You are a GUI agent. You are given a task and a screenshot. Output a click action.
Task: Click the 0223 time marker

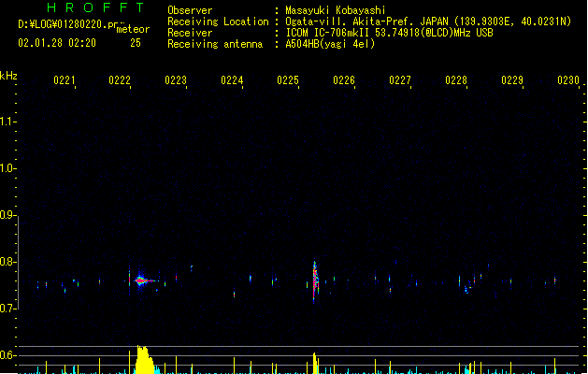tap(176, 80)
